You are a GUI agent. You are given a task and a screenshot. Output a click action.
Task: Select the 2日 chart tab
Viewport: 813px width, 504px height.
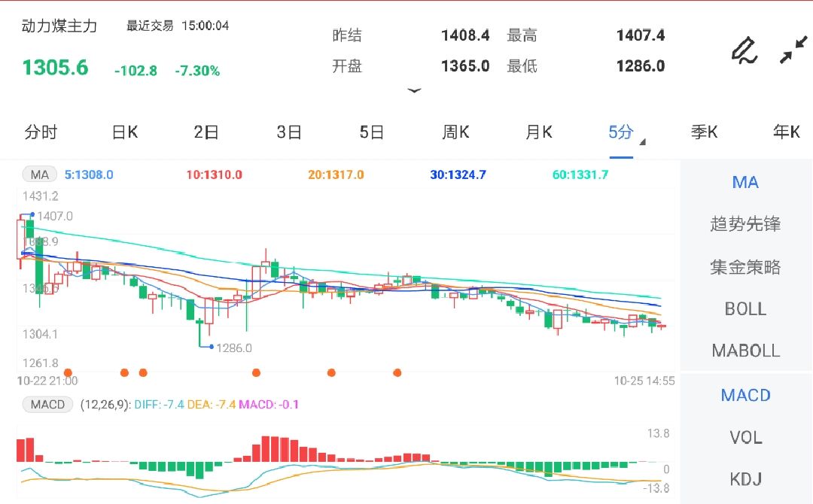pos(206,132)
